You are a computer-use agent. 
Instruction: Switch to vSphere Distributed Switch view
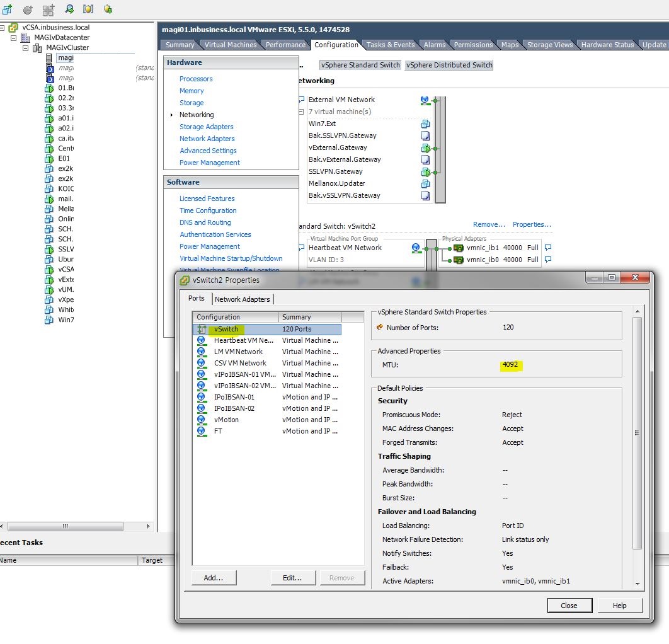449,65
